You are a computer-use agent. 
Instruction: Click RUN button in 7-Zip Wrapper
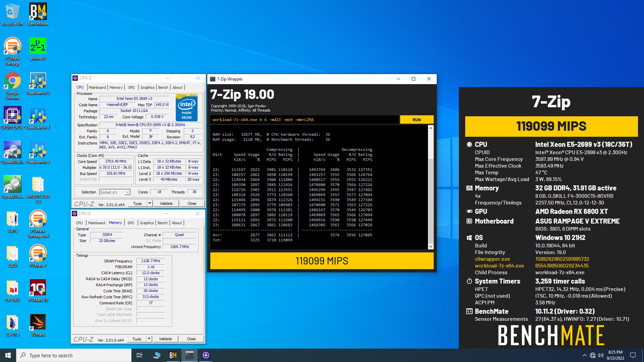(417, 120)
